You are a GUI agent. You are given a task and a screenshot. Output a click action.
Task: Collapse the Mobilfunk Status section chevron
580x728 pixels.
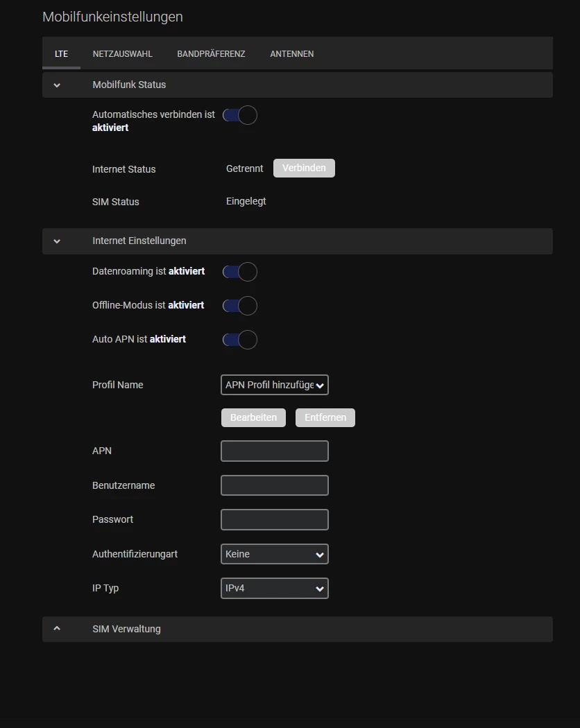point(57,85)
